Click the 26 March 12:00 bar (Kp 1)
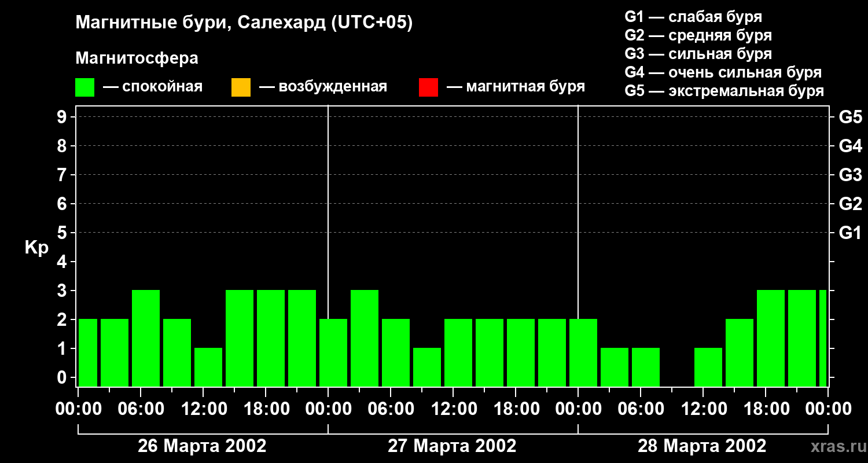Screen dimensions: 868x463 (208, 367)
